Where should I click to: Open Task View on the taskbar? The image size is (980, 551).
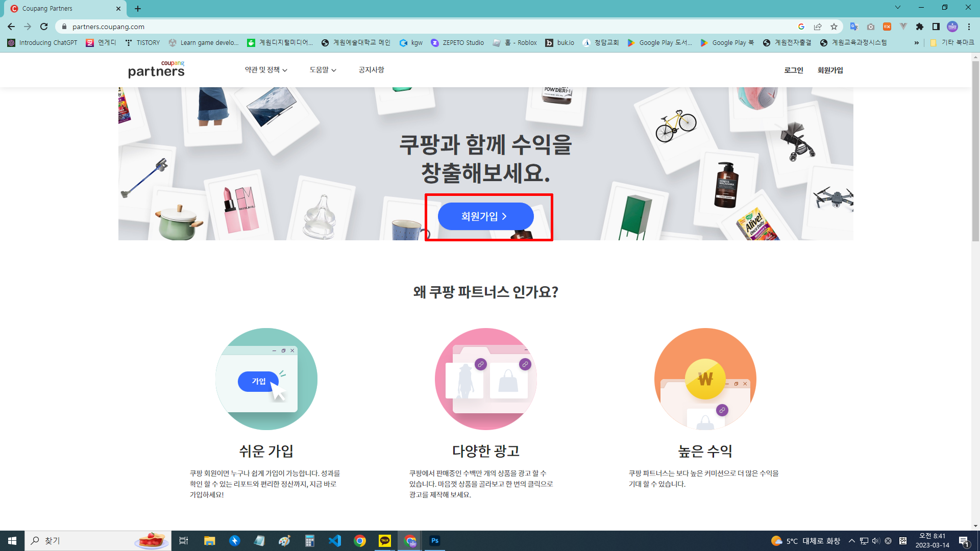click(184, 541)
